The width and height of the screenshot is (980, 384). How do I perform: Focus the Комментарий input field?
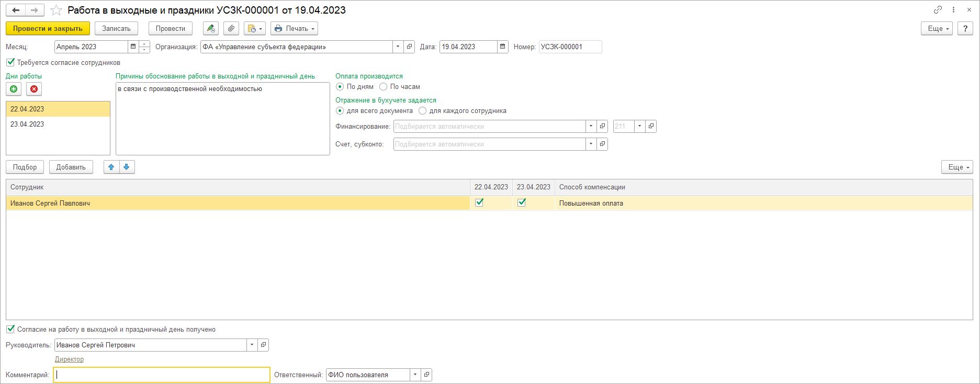[x=162, y=375]
